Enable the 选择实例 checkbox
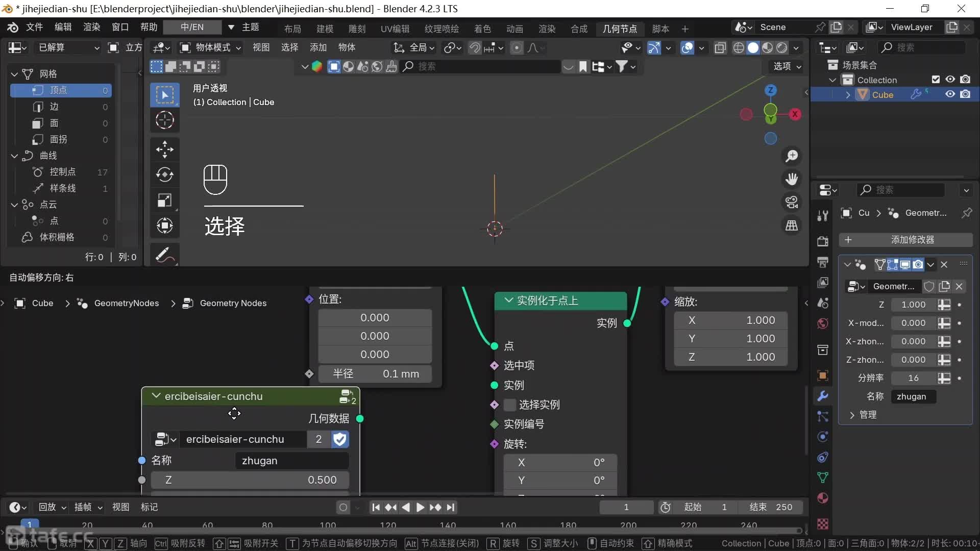The width and height of the screenshot is (980, 551). (509, 405)
